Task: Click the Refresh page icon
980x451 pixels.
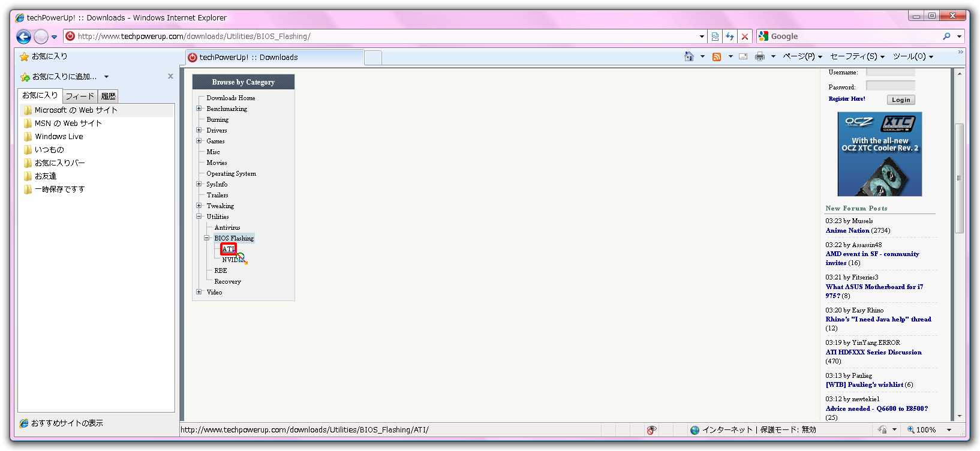Action: [730, 37]
